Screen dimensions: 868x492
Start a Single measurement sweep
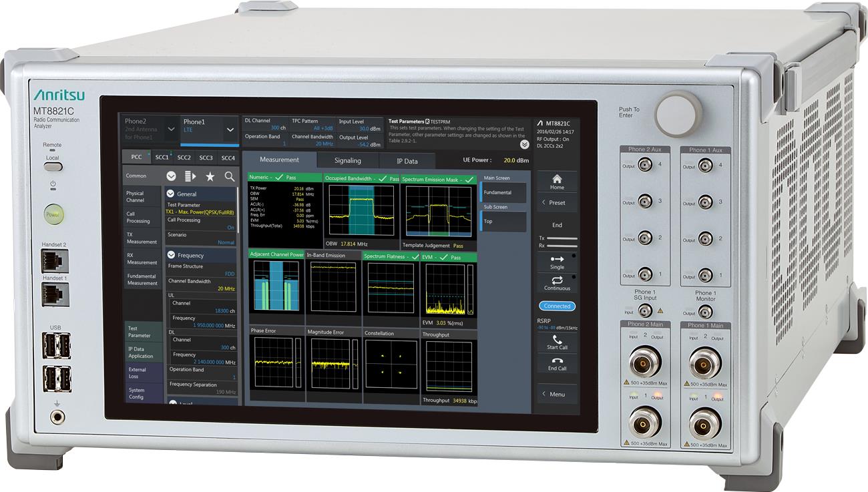[556, 262]
